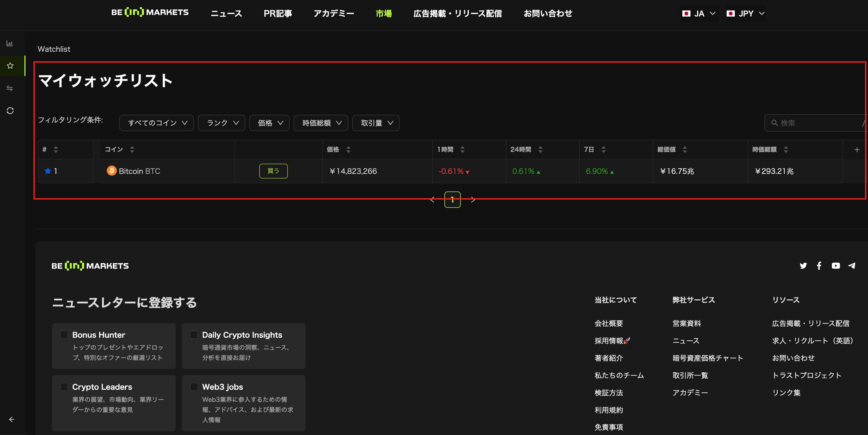The height and width of the screenshot is (435, 868).
Task: Open the 会社概要 footer link
Action: coord(608,323)
